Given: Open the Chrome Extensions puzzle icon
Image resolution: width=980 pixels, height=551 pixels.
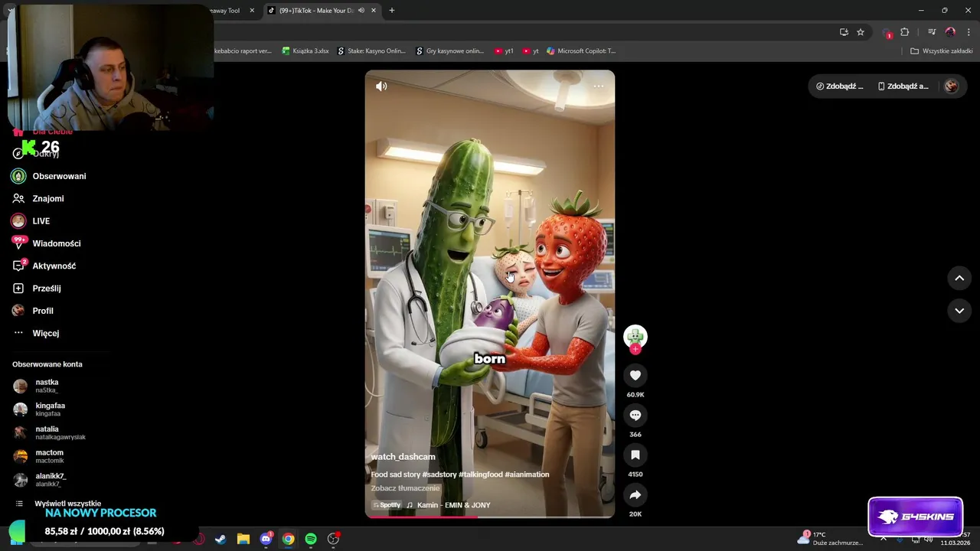Looking at the screenshot, I should tap(905, 32).
